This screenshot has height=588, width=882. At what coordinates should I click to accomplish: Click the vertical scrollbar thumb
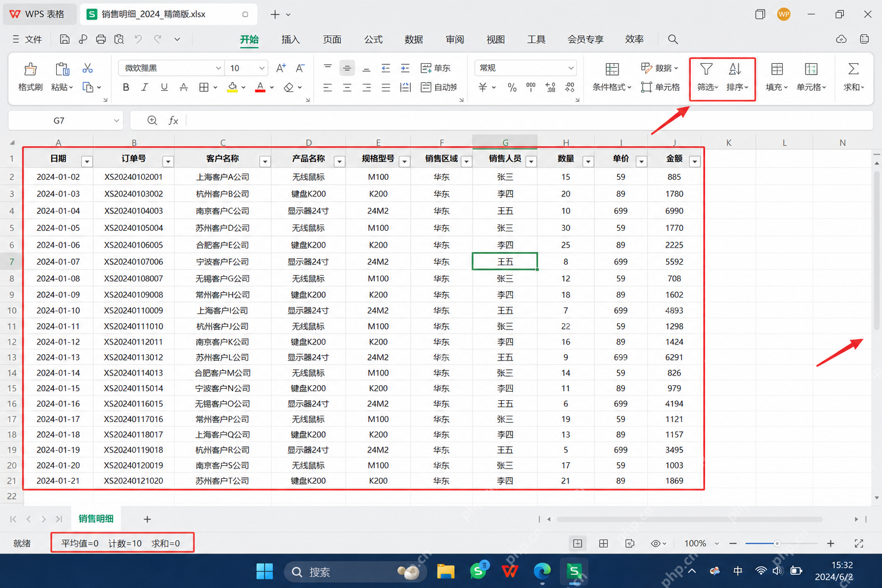[x=876, y=250]
